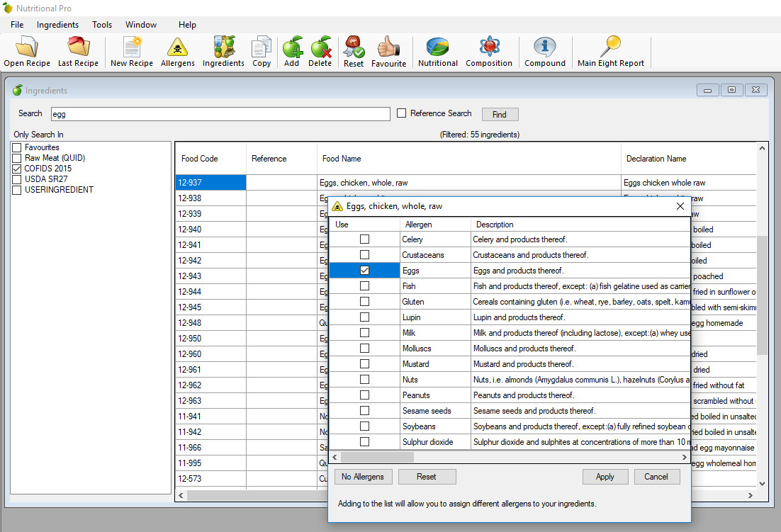Open the Ingredients menu

click(x=58, y=24)
